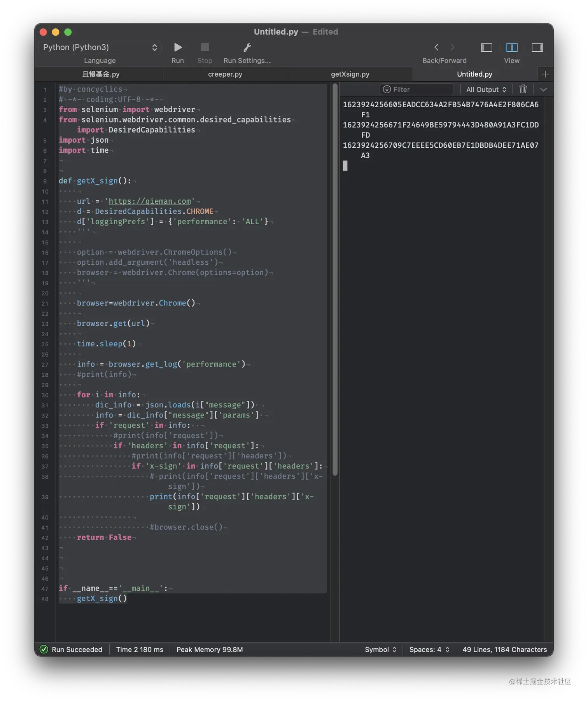This screenshot has width=588, height=702.
Task: Click the https://qieman.com URL in code
Action: coord(150,201)
